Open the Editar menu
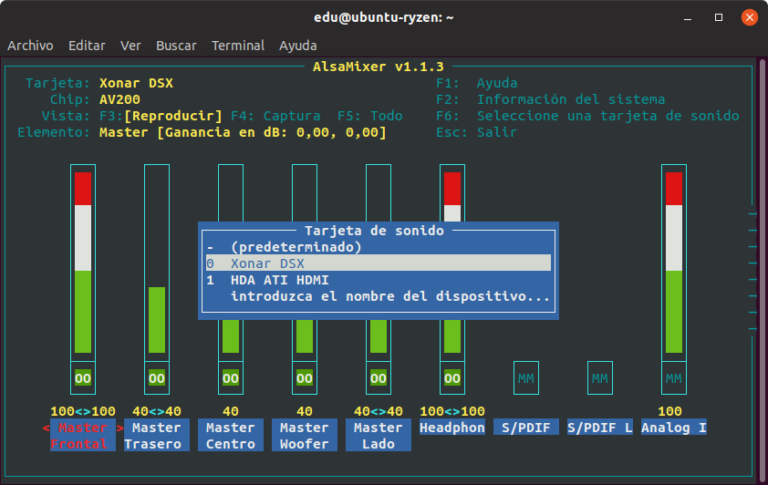 [x=87, y=46]
